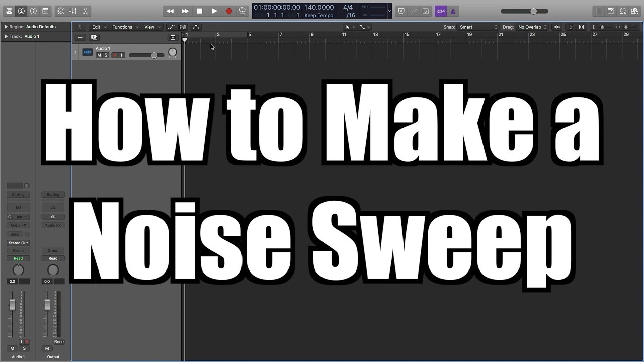644x362 pixels.
Task: Click the Catch playhead button
Action: point(196,27)
